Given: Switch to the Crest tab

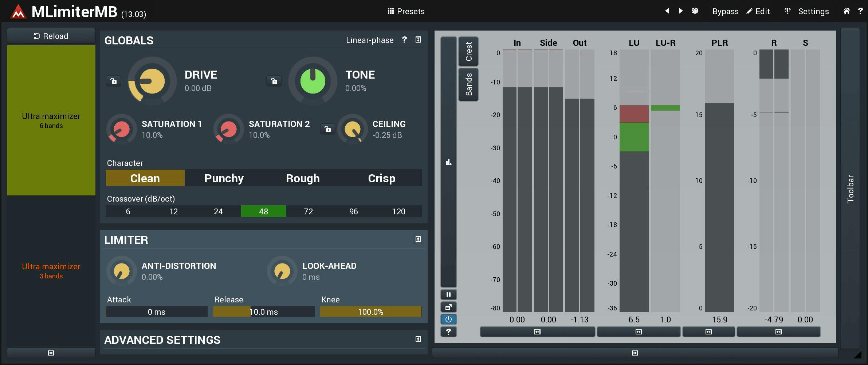Looking at the screenshot, I should 468,51.
